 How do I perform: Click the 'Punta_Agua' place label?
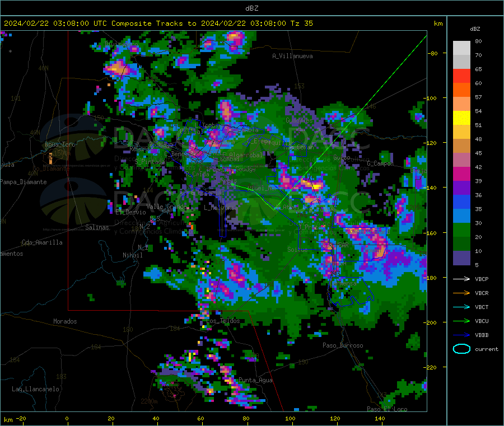click(255, 380)
